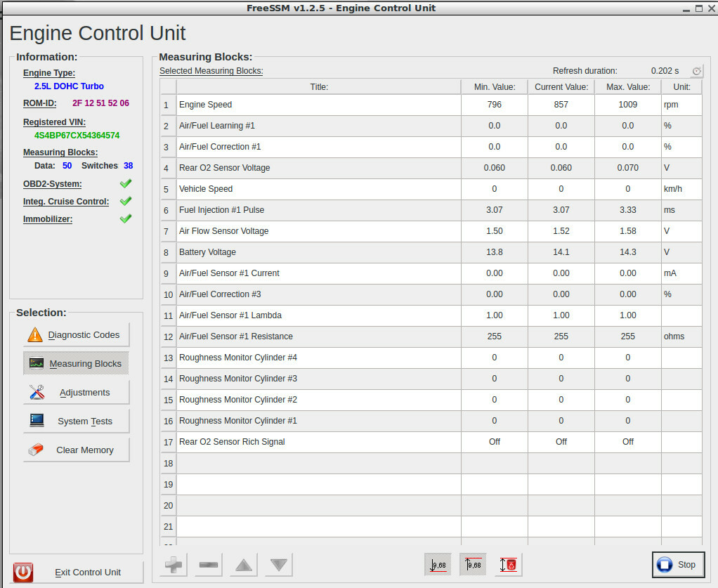Viewport: 718px width, 588px height.
Task: Click the Air Flow Sensor current value 1.52
Action: coord(561,231)
